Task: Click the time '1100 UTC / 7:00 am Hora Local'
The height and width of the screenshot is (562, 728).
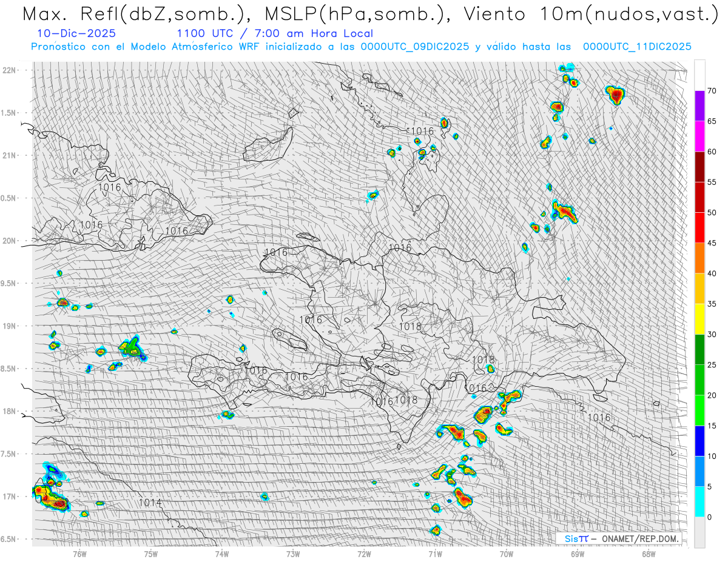Action: tap(275, 33)
